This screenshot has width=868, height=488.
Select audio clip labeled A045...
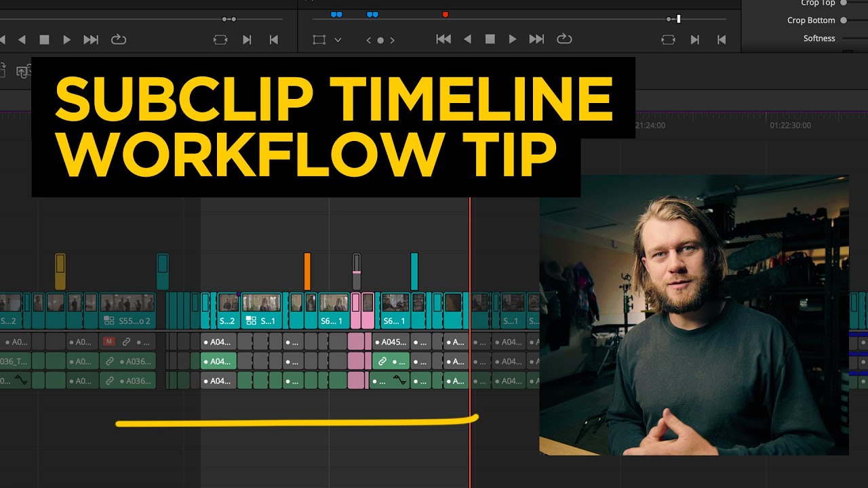[392, 342]
